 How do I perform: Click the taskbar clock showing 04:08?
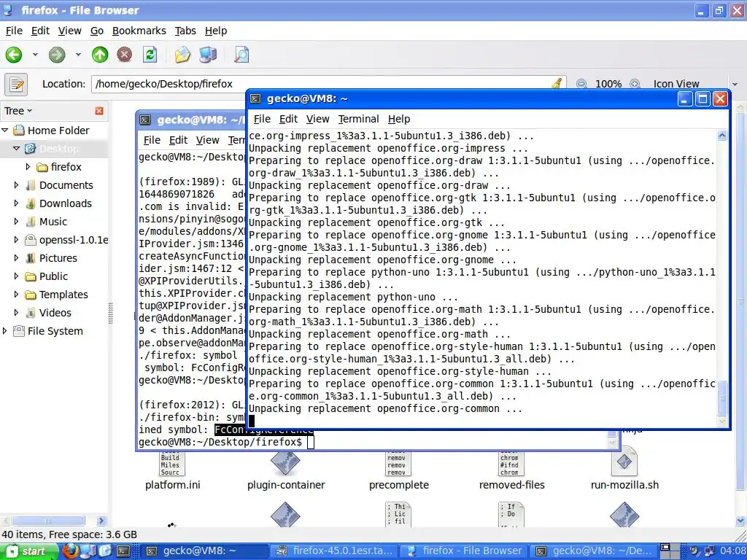tap(732, 551)
